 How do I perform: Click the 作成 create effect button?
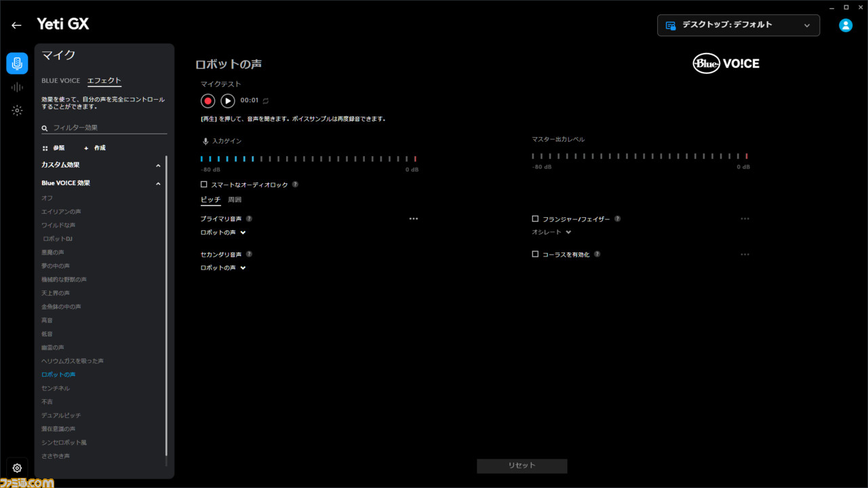[94, 147]
